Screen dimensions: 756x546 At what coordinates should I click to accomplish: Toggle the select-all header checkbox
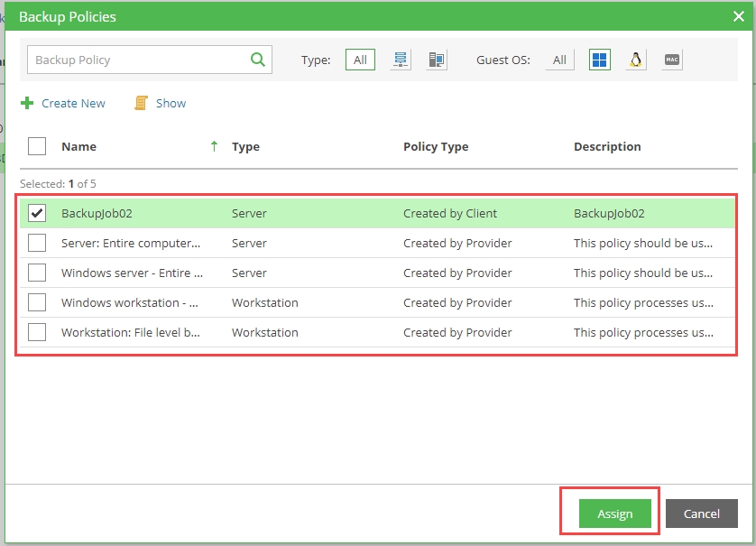37,146
